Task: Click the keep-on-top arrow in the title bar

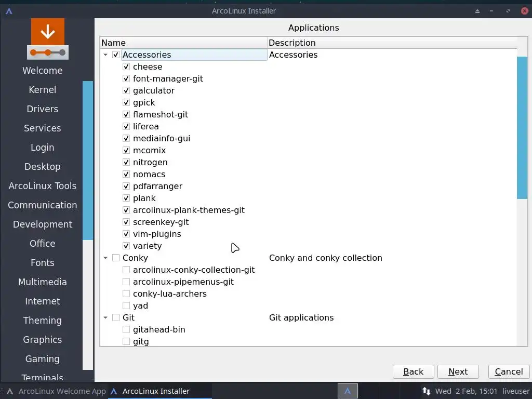Action: (477, 11)
